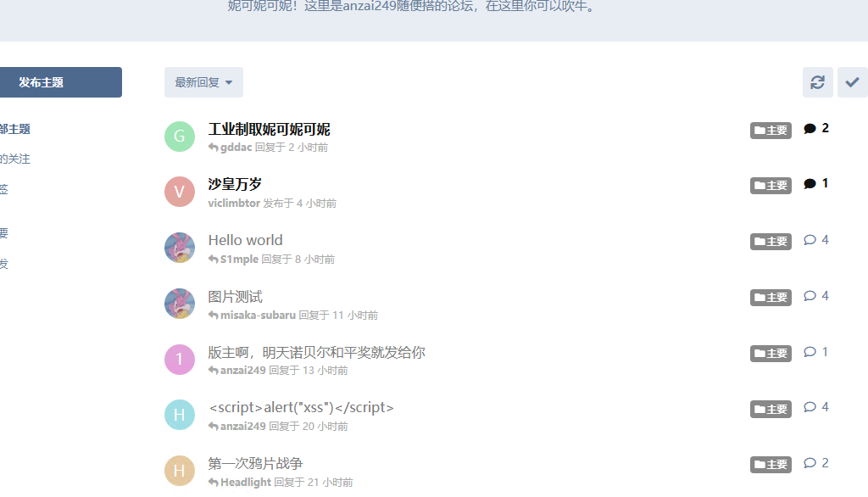Click the 主要 tag on Hello world
The image size is (868, 497).
(x=771, y=242)
